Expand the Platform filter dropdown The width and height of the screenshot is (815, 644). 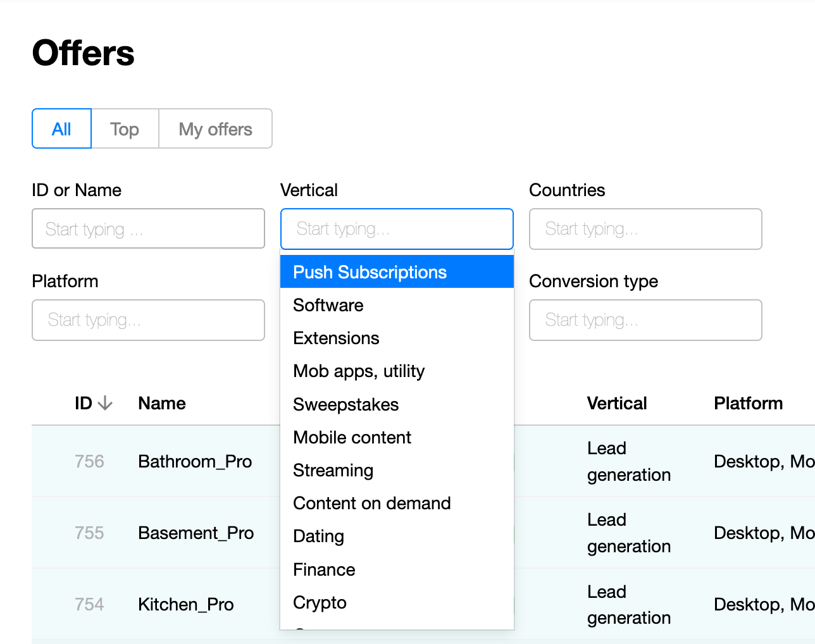(x=148, y=320)
